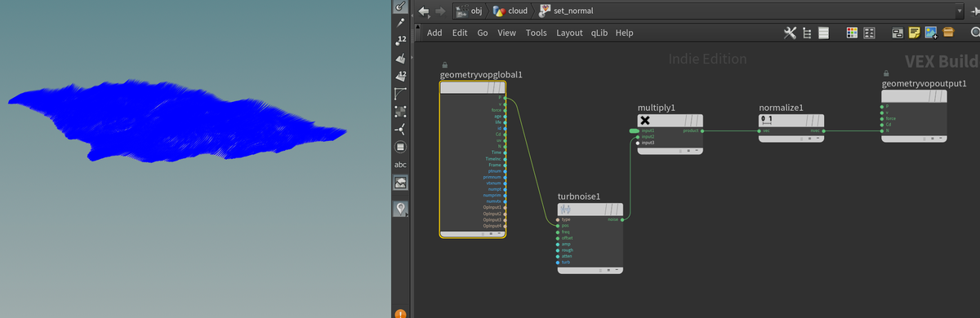The height and width of the screenshot is (318, 980).
Task: Create a network box
Action: [x=898, y=33]
